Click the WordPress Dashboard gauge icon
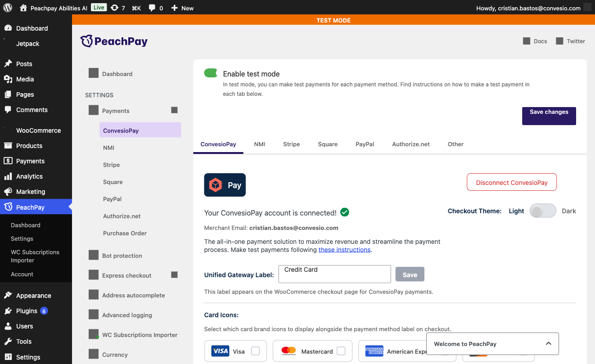The width and height of the screenshot is (595, 364). [8, 28]
